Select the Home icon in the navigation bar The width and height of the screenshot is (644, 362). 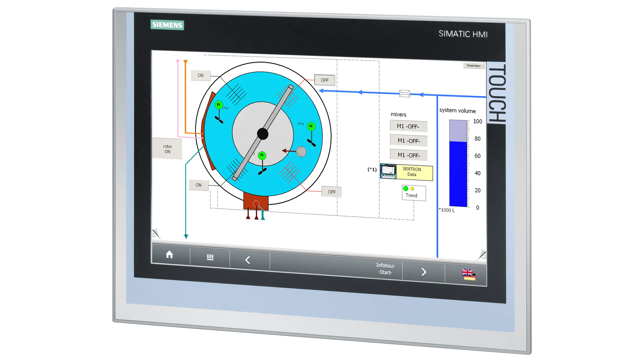point(169,255)
